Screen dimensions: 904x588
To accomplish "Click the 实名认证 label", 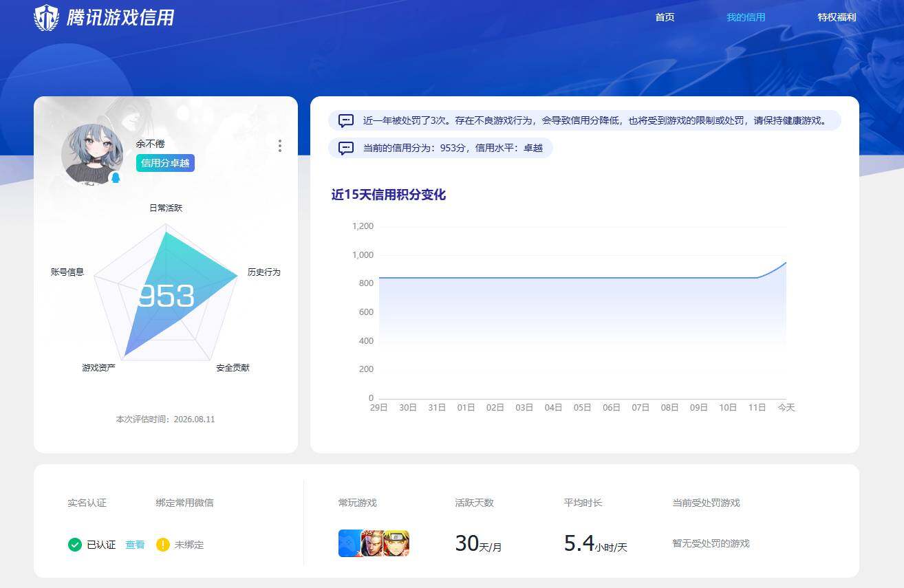I will [x=87, y=503].
